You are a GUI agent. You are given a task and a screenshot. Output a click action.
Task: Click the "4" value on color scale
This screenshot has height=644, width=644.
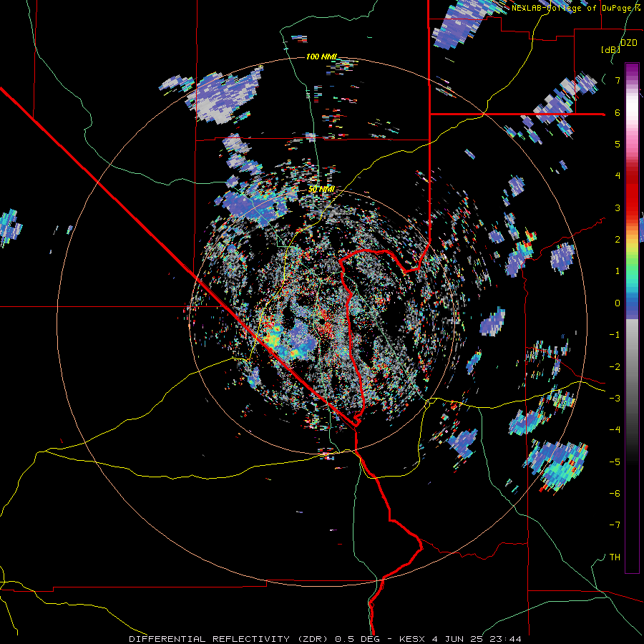(618, 176)
